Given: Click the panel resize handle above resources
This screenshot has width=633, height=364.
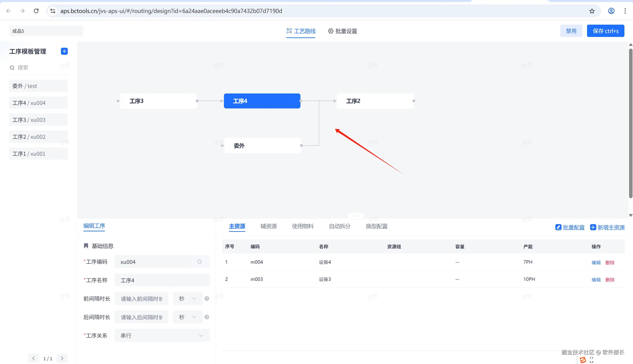Looking at the screenshot, I should click(x=356, y=215).
